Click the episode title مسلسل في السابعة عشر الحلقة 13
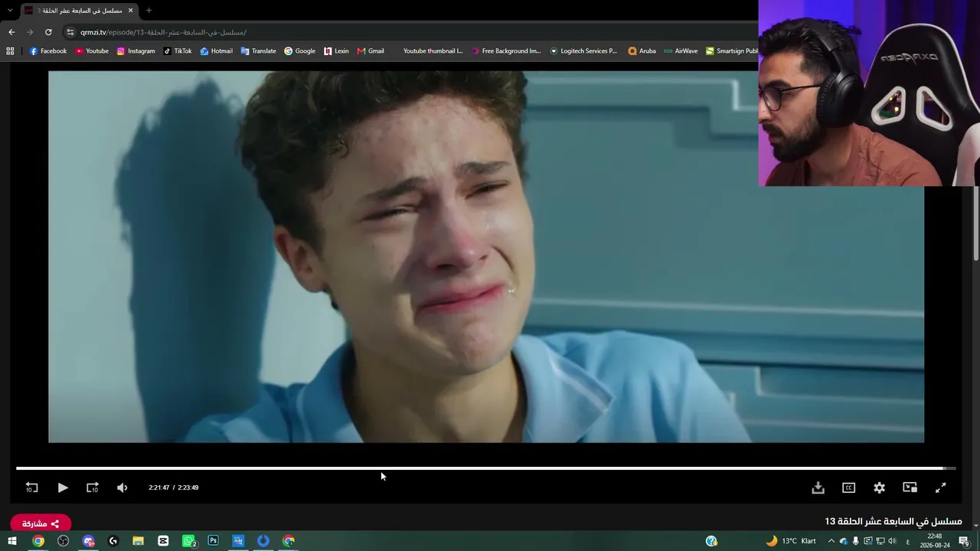The height and width of the screenshot is (551, 980). (893, 521)
